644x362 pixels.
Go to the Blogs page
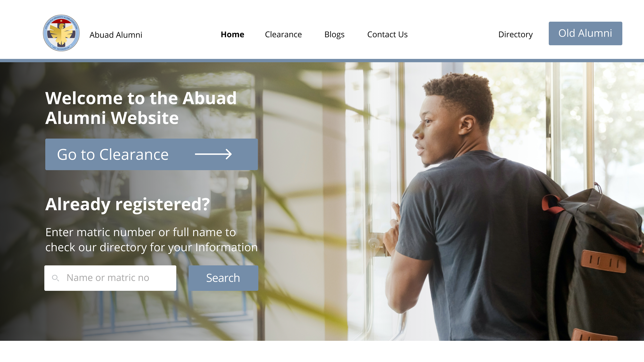coord(334,35)
